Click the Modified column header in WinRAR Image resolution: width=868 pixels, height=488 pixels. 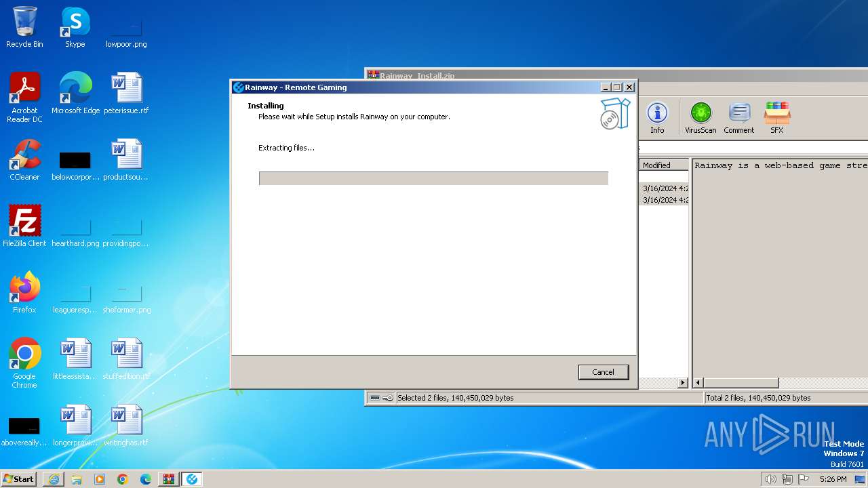tap(664, 165)
